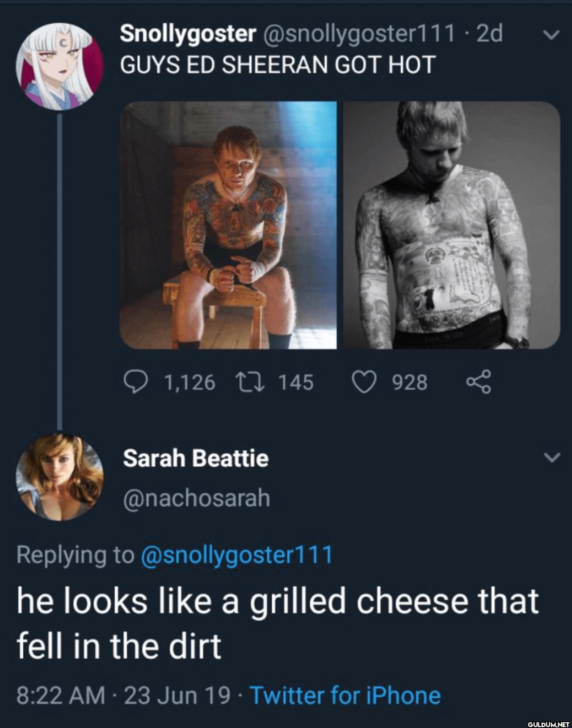Click the @nachosarah handle

[x=197, y=498]
